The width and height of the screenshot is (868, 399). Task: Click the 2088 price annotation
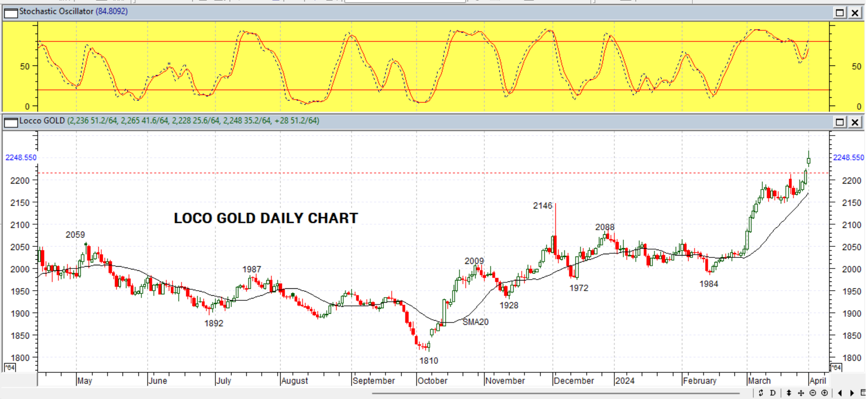pyautogui.click(x=605, y=227)
